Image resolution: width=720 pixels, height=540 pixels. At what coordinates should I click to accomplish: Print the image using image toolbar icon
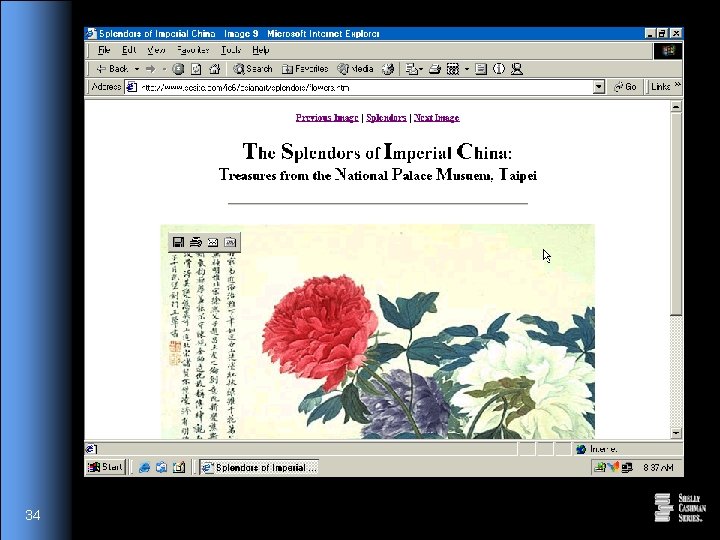point(196,242)
